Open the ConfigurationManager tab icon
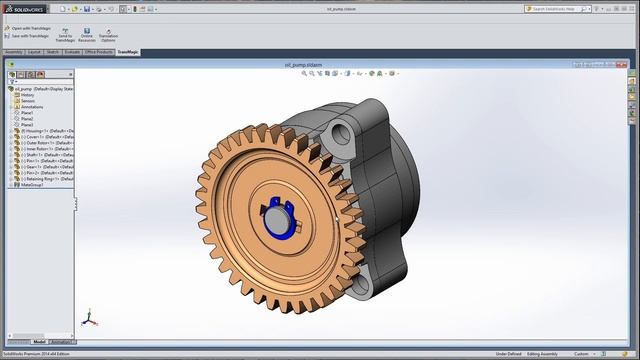Screen dimensions: 640x360 pos(31,75)
